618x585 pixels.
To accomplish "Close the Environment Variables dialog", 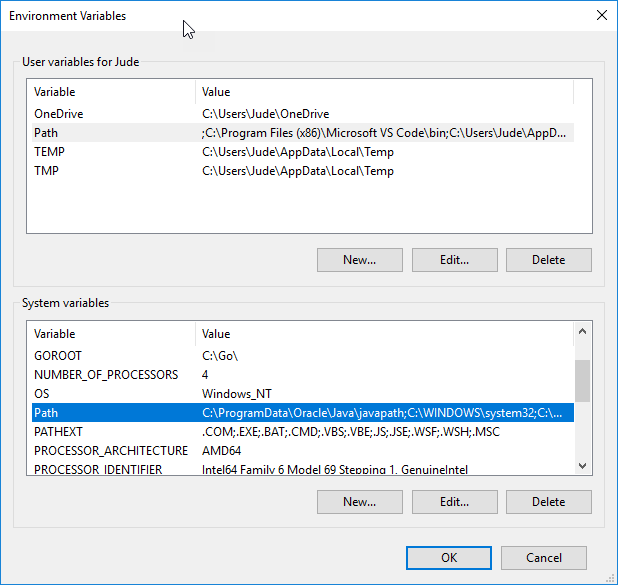I will (600, 16).
